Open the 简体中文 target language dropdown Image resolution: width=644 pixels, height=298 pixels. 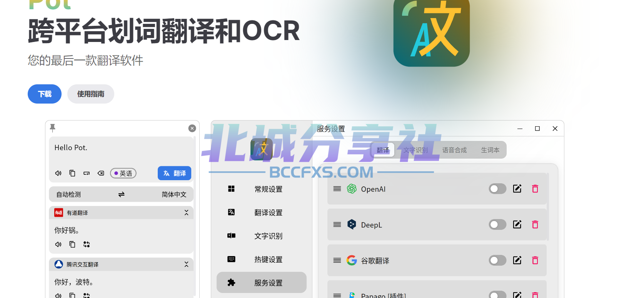(174, 194)
